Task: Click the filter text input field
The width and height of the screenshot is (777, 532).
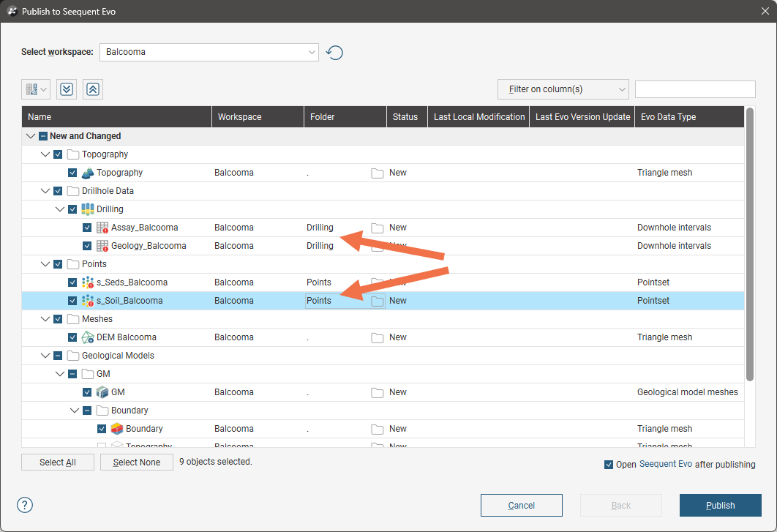Action: (694, 89)
